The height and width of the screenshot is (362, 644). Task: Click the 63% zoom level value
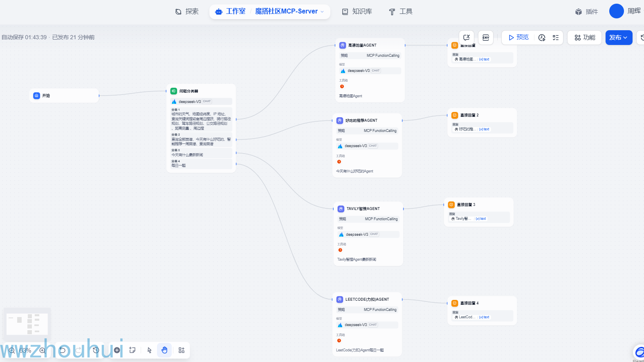(x=25, y=351)
